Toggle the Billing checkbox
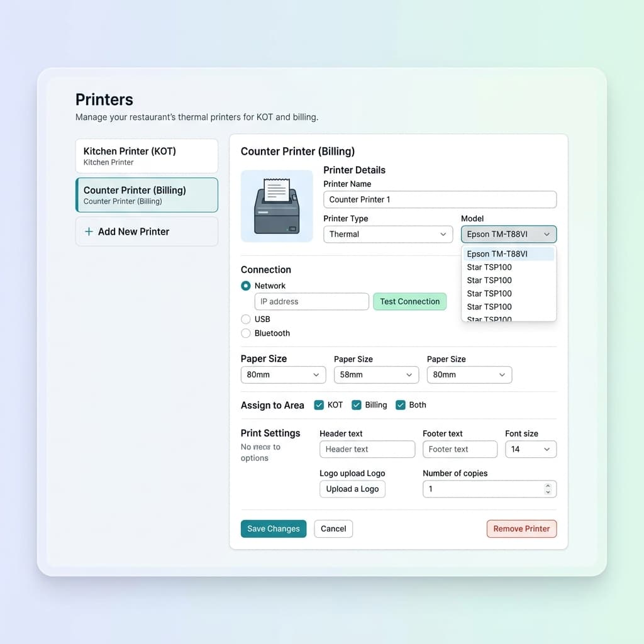The height and width of the screenshot is (644, 644). tap(357, 405)
